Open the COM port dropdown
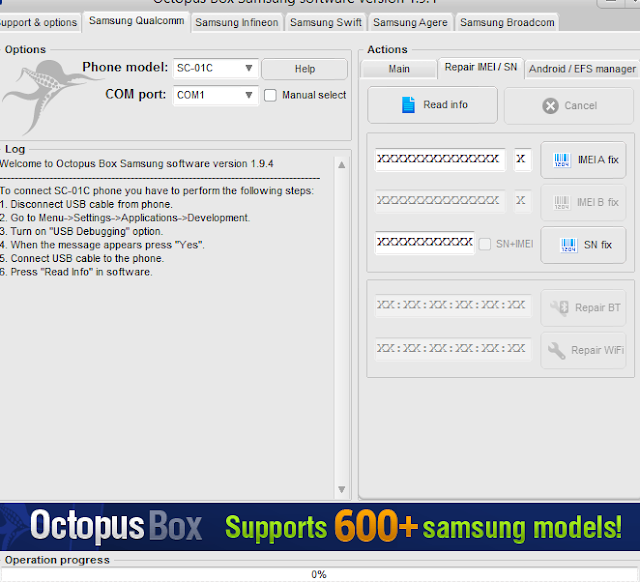640x582 pixels. coord(216,95)
